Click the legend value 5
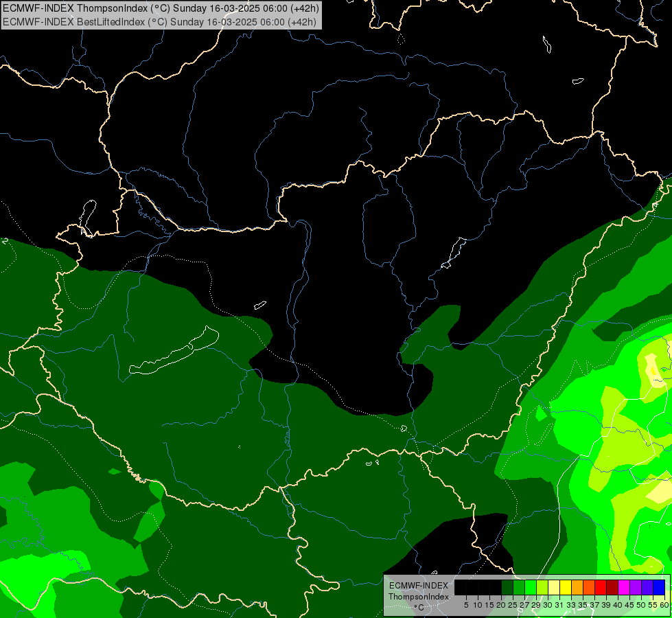Image resolution: width=672 pixels, height=618 pixels. pos(466,605)
